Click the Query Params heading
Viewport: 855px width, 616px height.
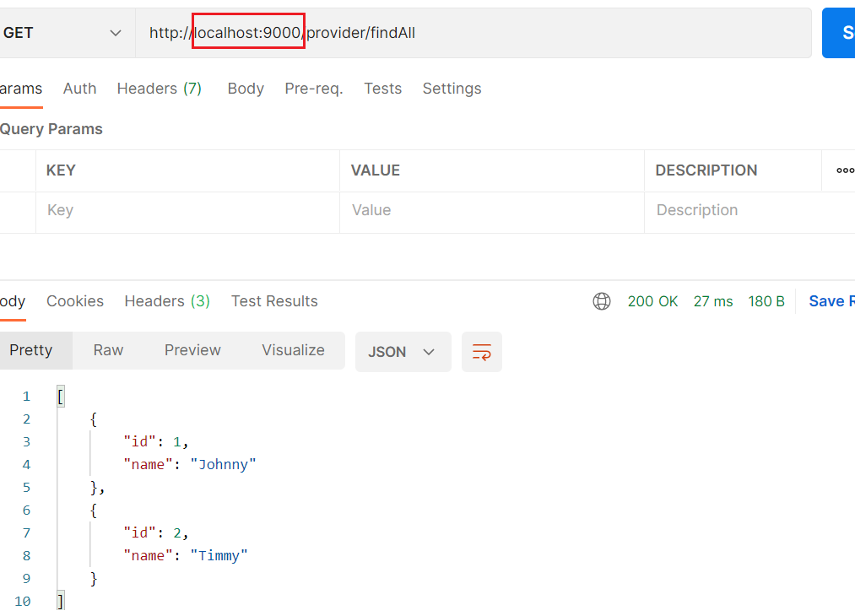click(51, 129)
